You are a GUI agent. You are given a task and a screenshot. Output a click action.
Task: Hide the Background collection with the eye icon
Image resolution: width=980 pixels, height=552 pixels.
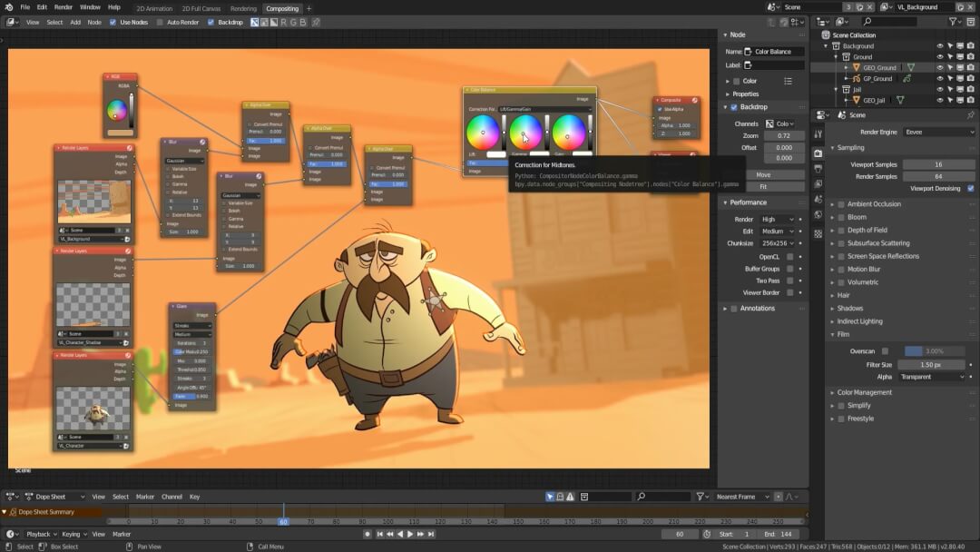click(x=939, y=46)
